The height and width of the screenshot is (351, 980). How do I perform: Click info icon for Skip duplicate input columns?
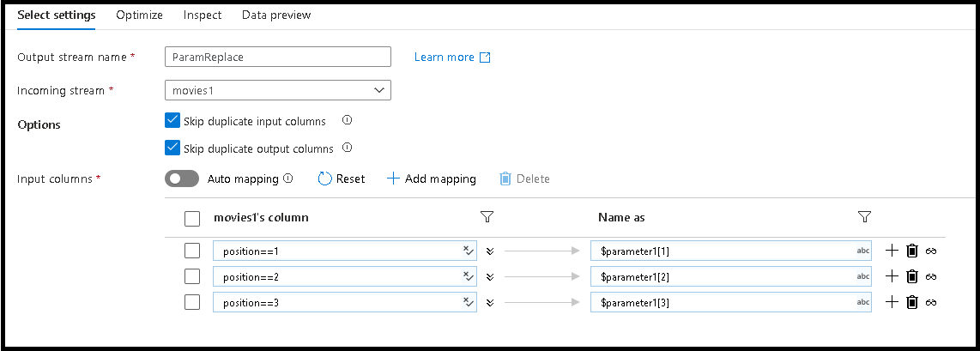click(x=347, y=120)
